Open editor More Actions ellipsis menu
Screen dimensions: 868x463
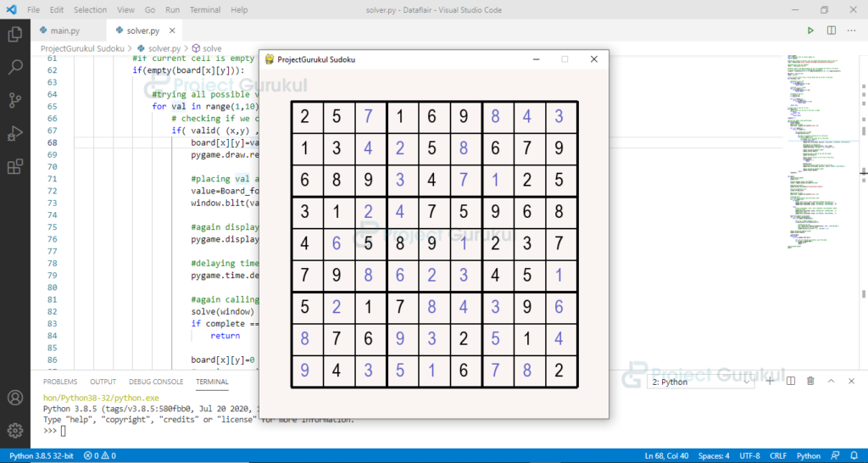(853, 31)
